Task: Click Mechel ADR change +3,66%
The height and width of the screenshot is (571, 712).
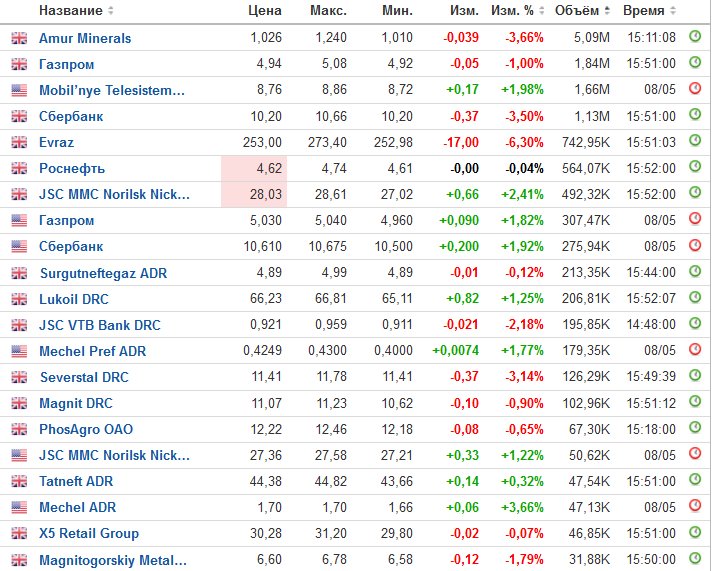Action: 522,507
